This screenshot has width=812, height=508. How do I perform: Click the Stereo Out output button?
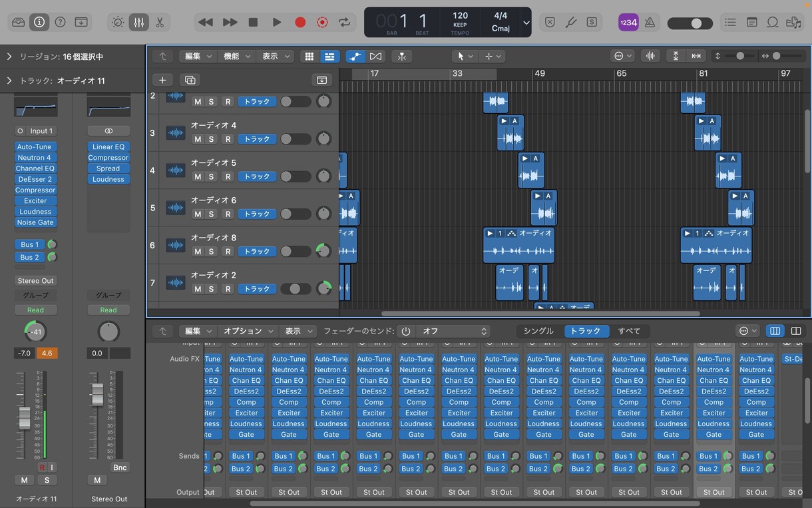(35, 281)
